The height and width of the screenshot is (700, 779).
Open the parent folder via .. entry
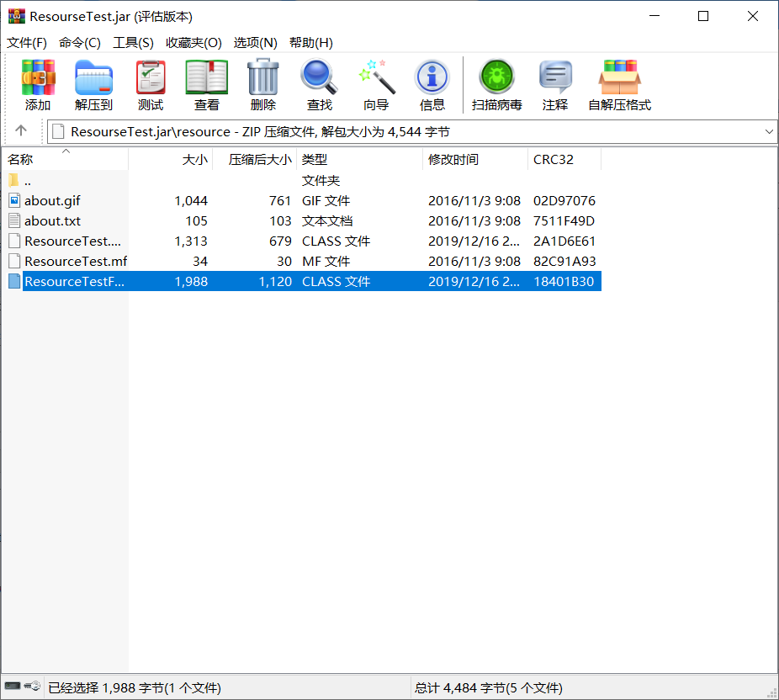[29, 180]
